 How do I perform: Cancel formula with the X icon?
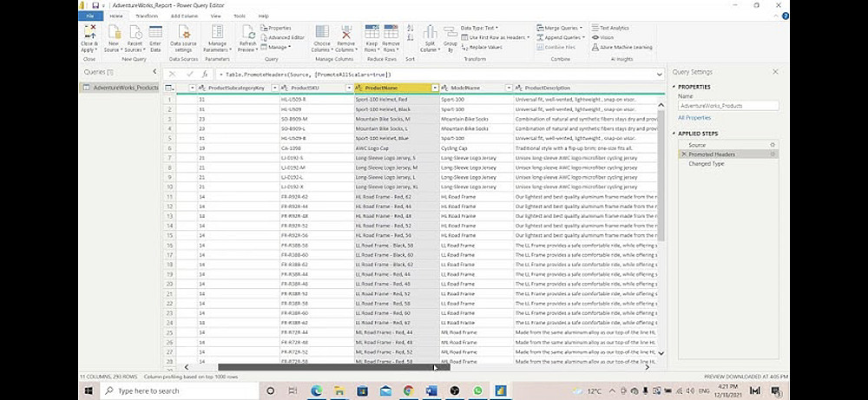(172, 74)
